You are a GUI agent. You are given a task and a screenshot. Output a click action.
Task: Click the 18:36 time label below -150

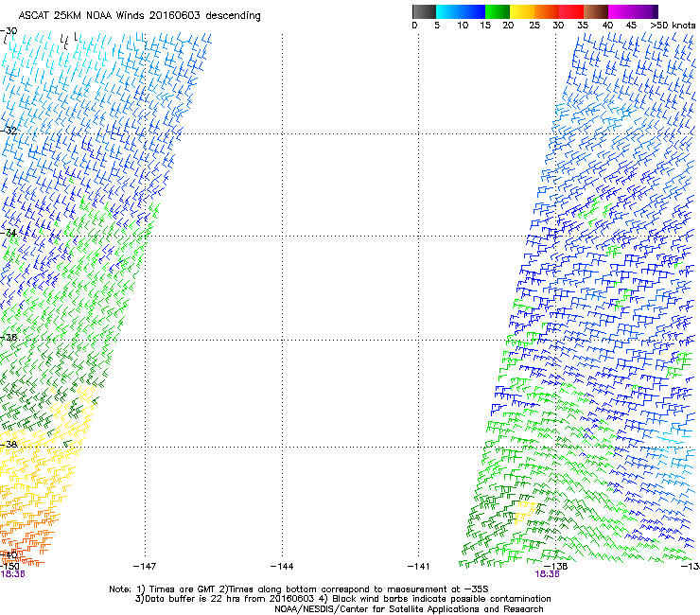click(x=12, y=574)
